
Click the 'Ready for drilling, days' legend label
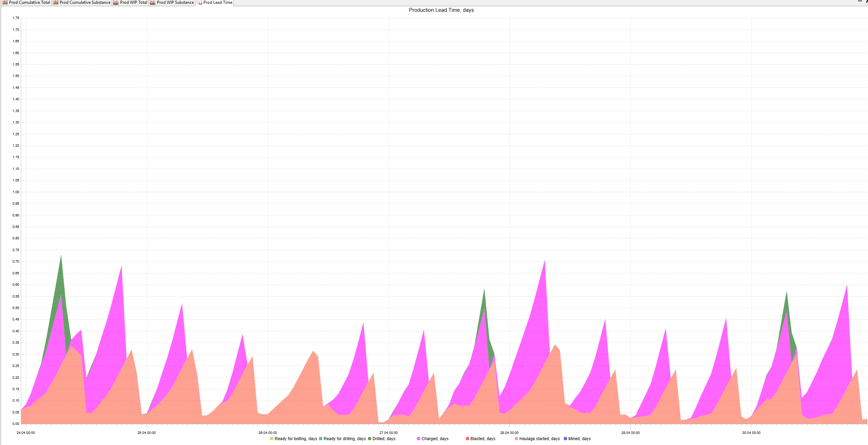tap(345, 439)
